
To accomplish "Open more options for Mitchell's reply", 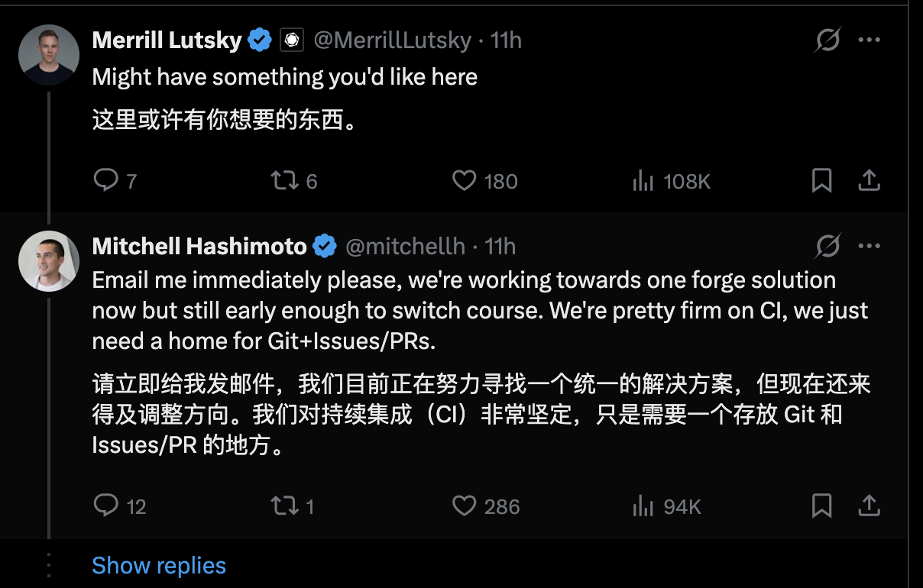I will [x=870, y=246].
